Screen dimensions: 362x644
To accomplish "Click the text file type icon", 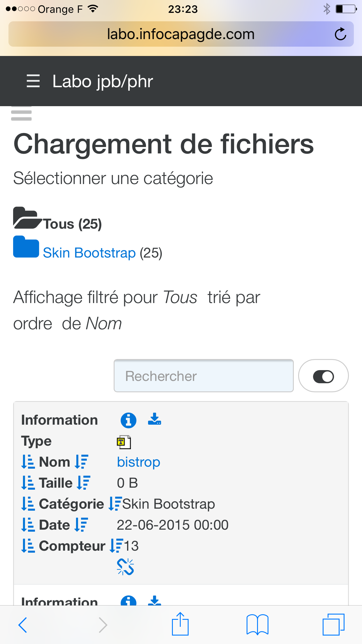I will tap(124, 442).
